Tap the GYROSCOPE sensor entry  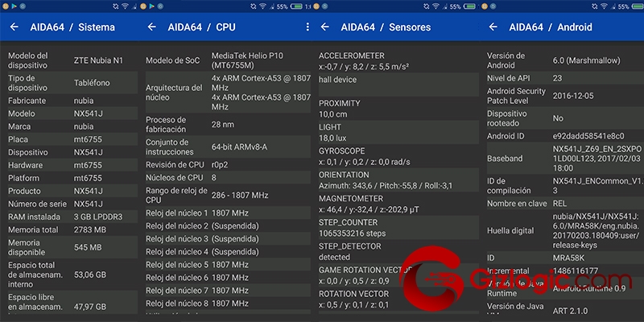tap(398, 156)
